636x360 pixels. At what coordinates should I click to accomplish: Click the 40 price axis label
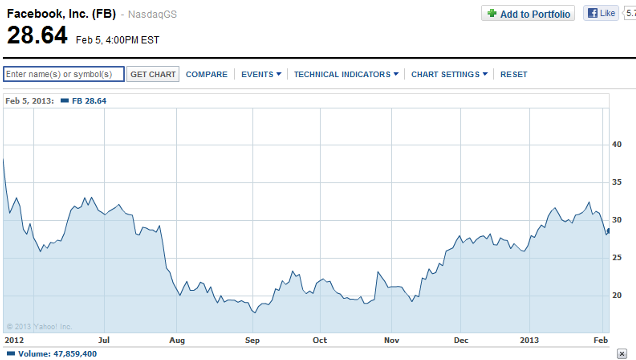[617, 144]
